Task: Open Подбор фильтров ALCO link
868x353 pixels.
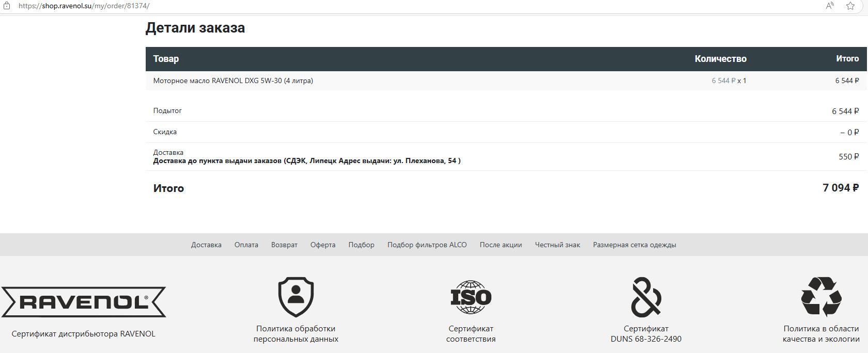Action: click(x=427, y=245)
